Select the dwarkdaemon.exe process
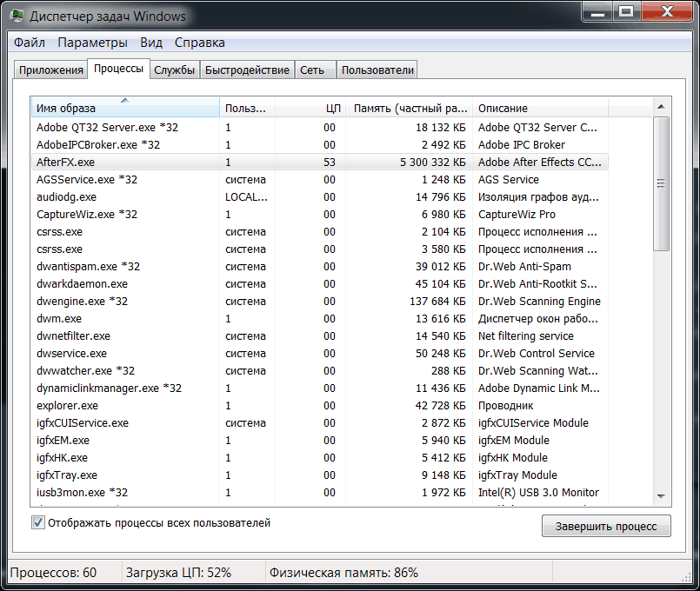 320,283
